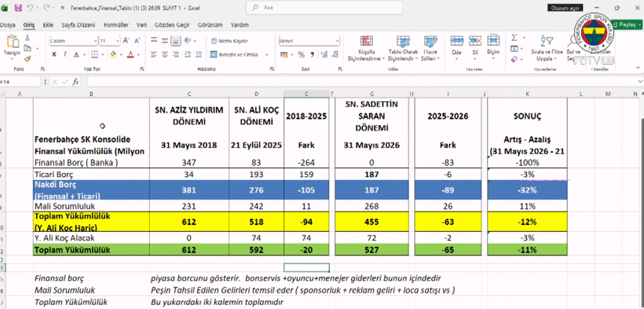This screenshot has width=644, height=309.
Task: Click the Copy icon in Pano group
Action: [x=27, y=49]
